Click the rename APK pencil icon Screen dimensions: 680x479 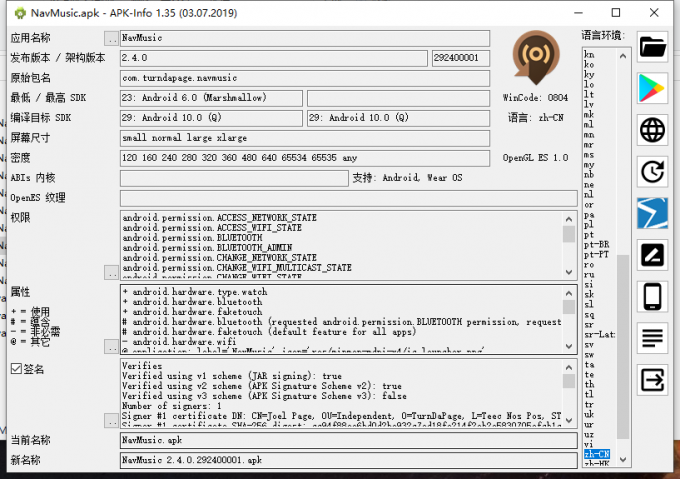(x=652, y=255)
